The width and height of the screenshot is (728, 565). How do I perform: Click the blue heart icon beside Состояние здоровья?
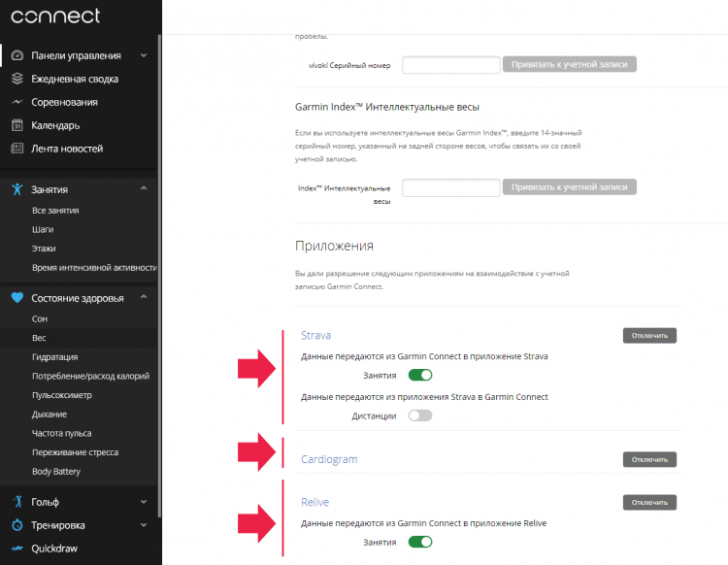click(17, 297)
